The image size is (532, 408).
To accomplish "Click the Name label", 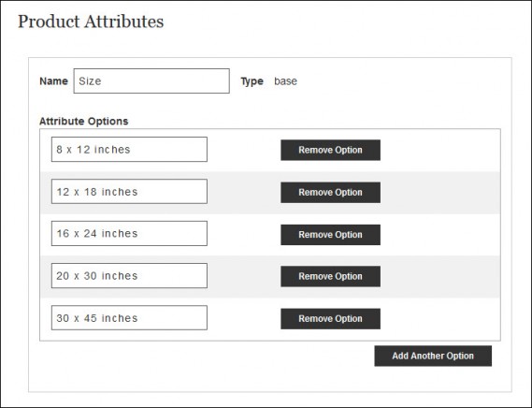I will tap(53, 81).
